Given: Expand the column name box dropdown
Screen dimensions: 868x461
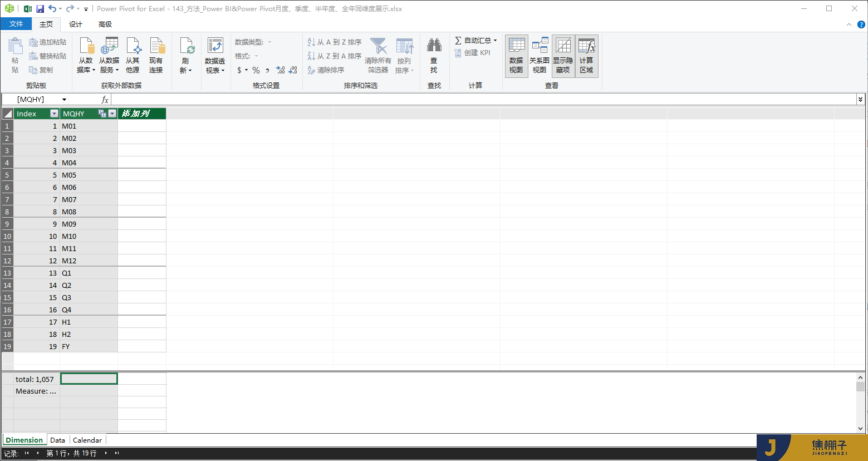Looking at the screenshot, I should (x=64, y=100).
